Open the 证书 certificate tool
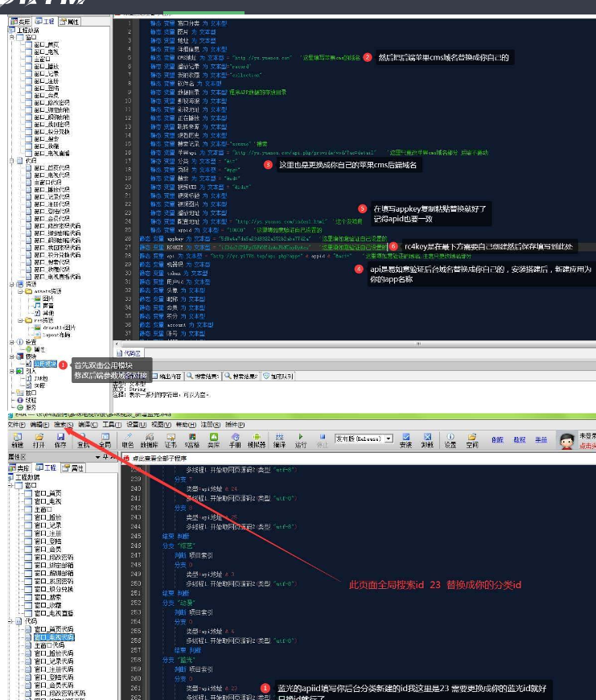 coord(171,439)
